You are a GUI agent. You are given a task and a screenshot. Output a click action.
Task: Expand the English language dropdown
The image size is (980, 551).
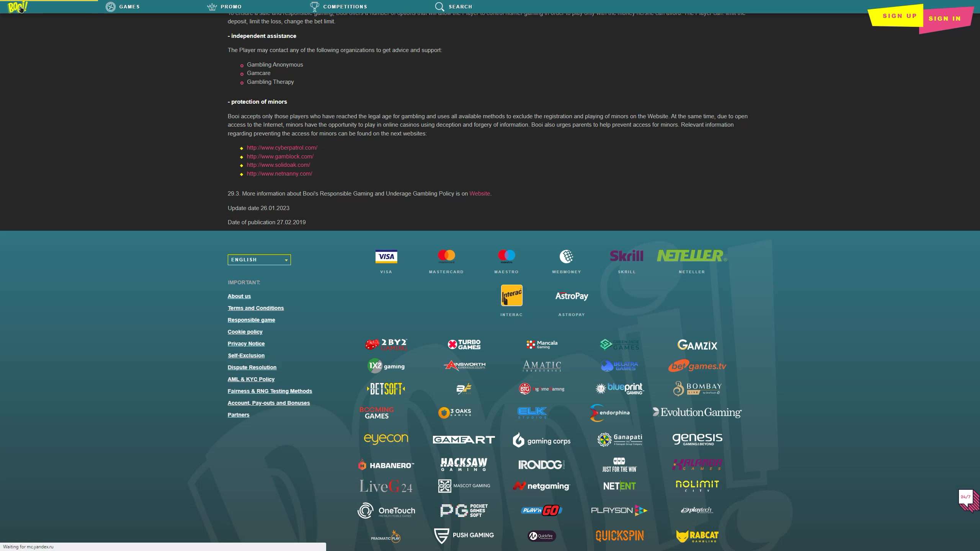pos(259,260)
